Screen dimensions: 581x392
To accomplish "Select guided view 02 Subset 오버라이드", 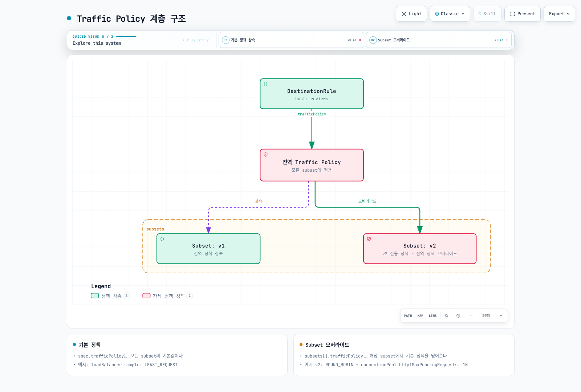I will click(x=439, y=40).
